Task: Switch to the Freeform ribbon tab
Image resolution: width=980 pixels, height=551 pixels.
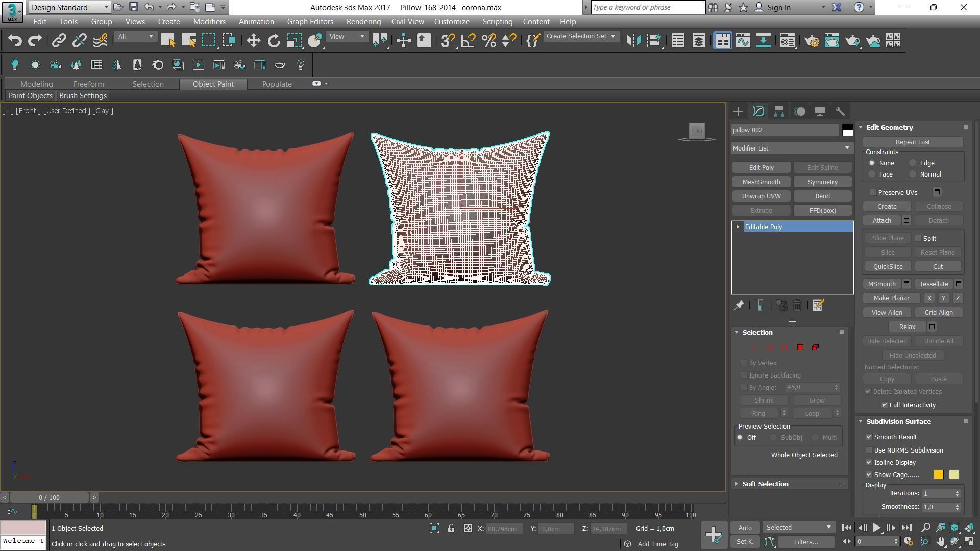Action: (x=88, y=84)
